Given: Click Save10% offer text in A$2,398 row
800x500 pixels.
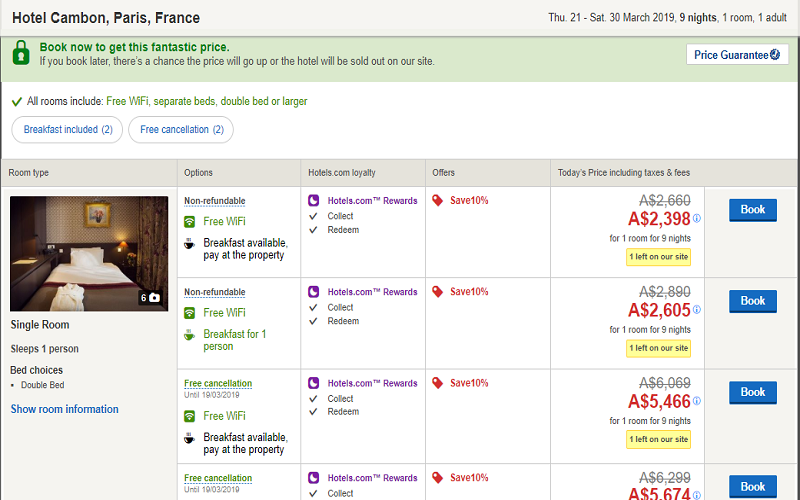Looking at the screenshot, I should point(469,201).
